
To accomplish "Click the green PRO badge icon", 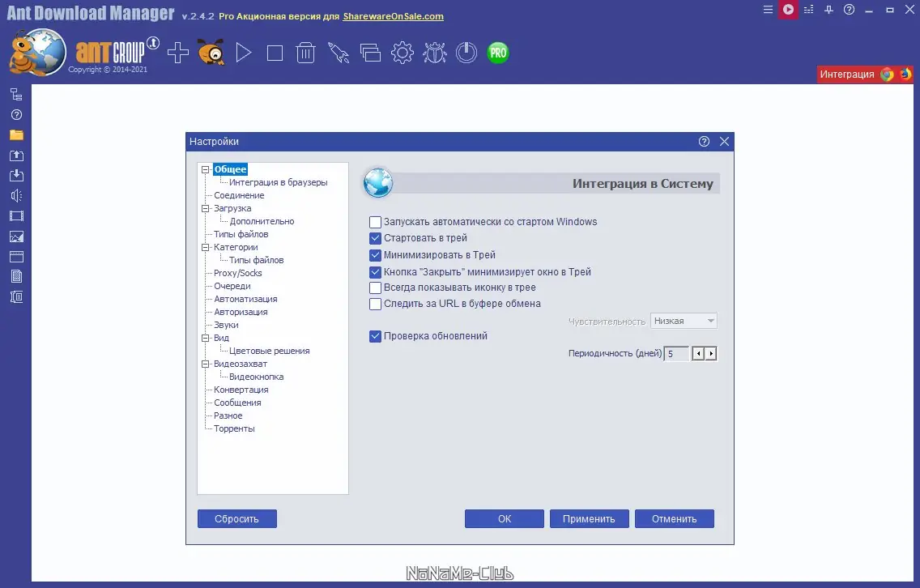I will [x=498, y=52].
